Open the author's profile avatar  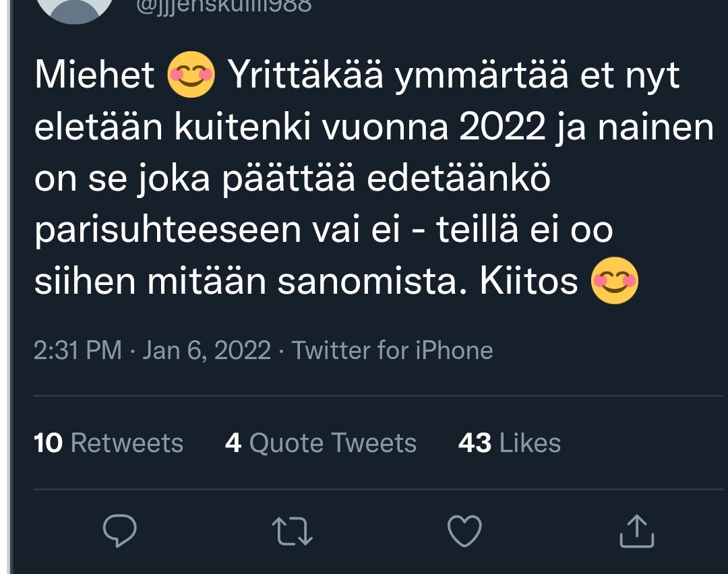click(x=74, y=8)
